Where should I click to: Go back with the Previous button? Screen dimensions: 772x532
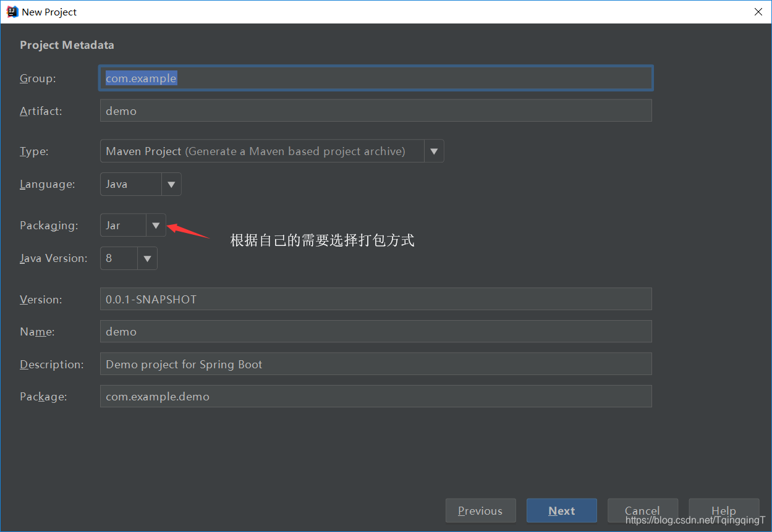click(x=480, y=511)
